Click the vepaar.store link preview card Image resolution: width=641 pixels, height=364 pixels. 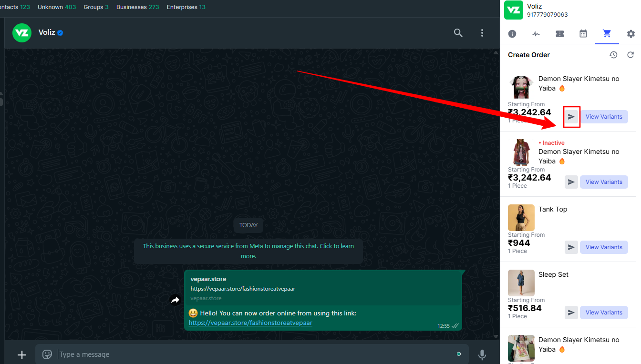pos(323,288)
